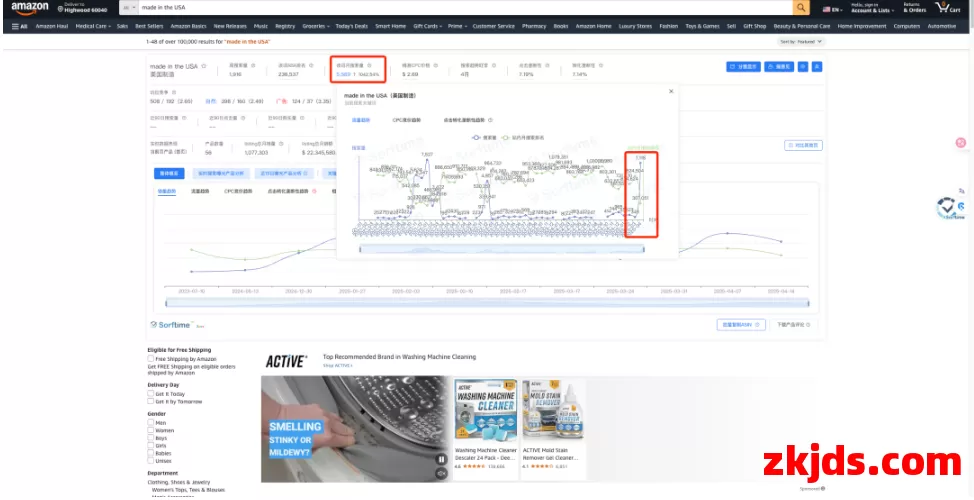This screenshot has width=974, height=500.
Task: Click the Washing Machine Cleaner product image
Action: (x=486, y=410)
